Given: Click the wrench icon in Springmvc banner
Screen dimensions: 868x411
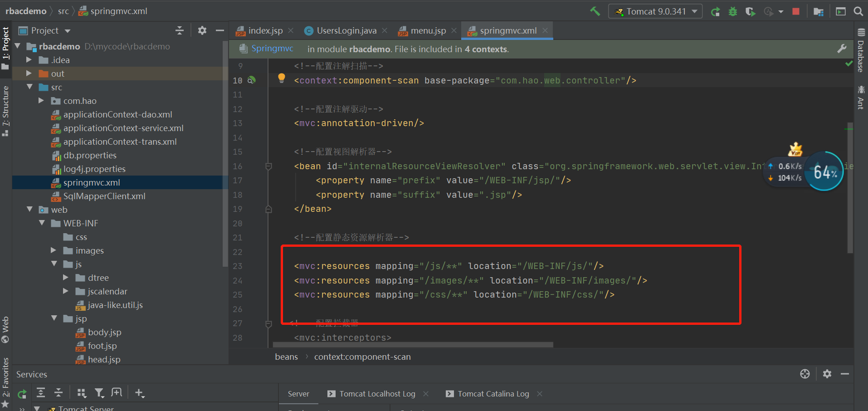Looking at the screenshot, I should 842,49.
